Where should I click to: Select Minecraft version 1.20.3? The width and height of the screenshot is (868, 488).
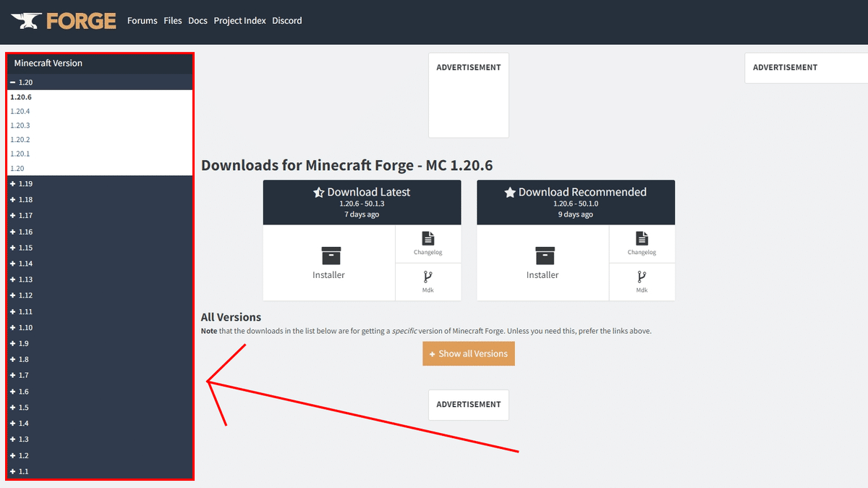(x=20, y=125)
